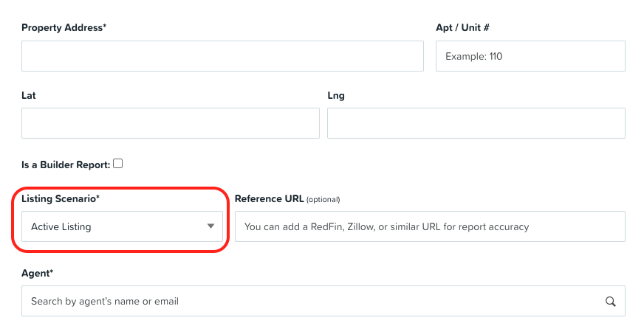This screenshot has height=326, width=644.
Task: Click the Listing Scenario* label
Action: (61, 199)
